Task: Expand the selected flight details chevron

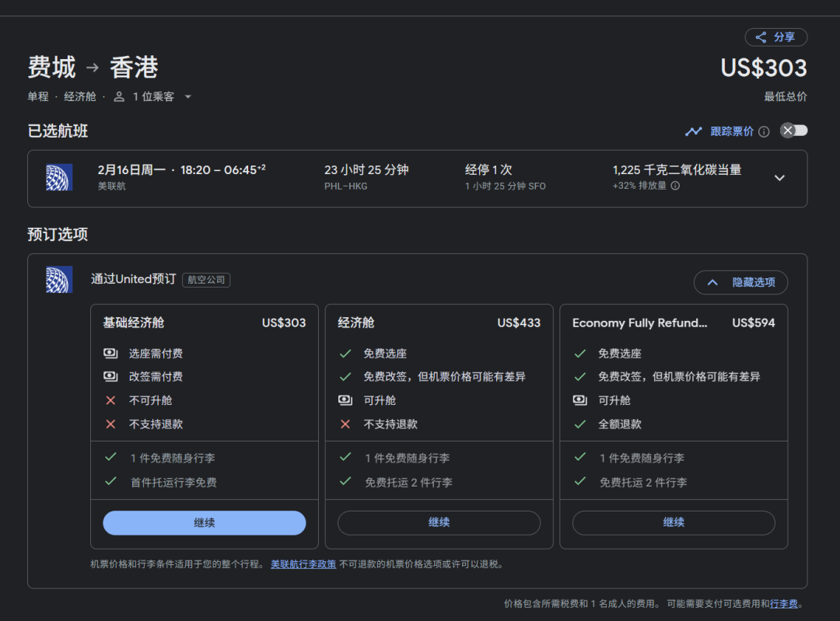Action: tap(779, 178)
